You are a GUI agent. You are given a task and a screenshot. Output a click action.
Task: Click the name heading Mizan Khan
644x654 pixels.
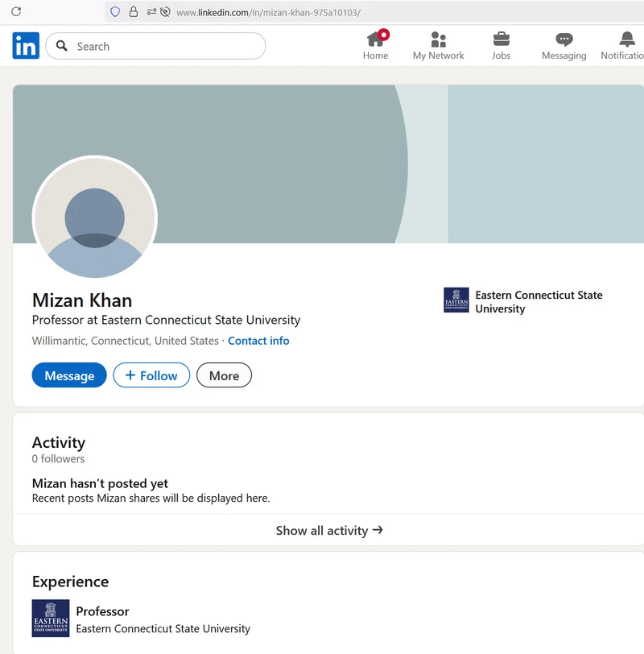[x=82, y=300]
